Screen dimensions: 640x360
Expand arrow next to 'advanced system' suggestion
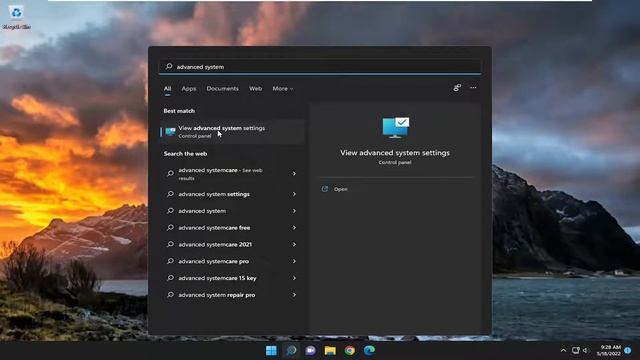294,211
